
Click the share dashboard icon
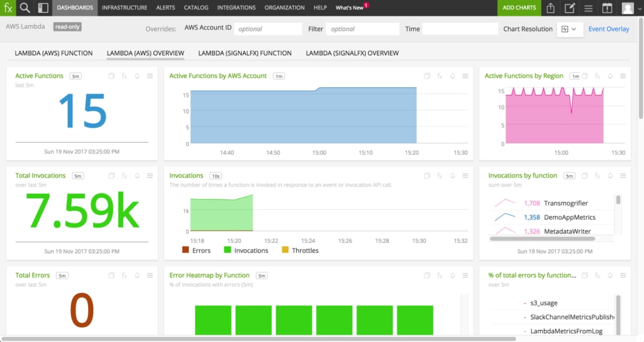click(551, 8)
